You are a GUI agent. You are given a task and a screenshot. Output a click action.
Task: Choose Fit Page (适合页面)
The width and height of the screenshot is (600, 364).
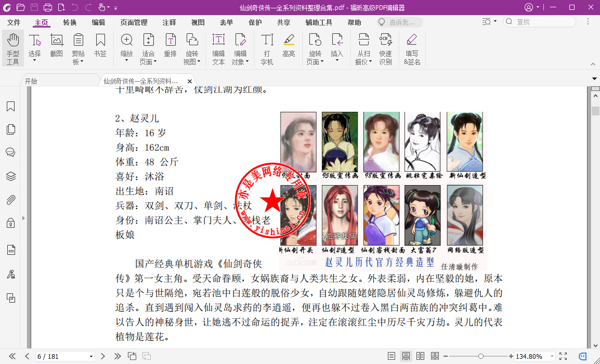148,48
